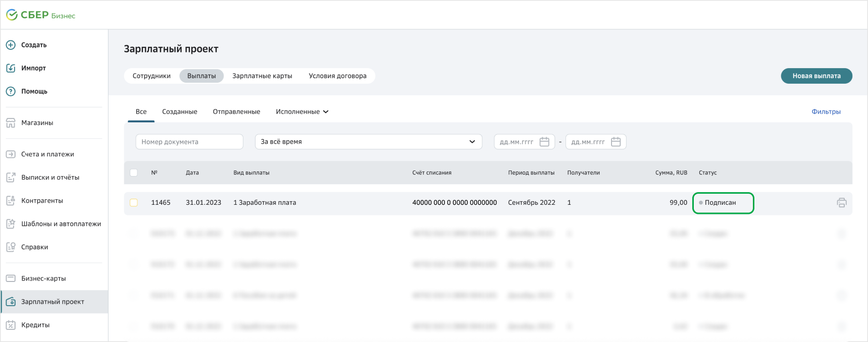Open the Выписки и отчёты icon
This screenshot has height=342, width=868.
pyautogui.click(x=11, y=178)
